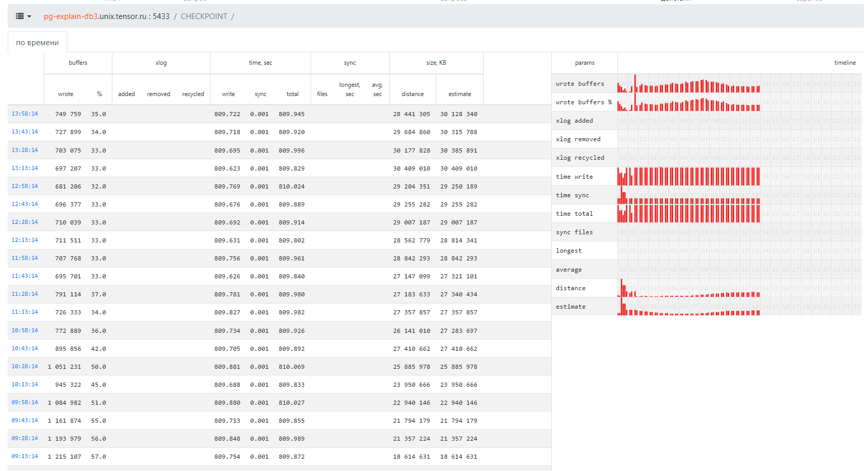Screen dimensions: 868x471
Task: Open the 13:58:14 checkpoint entry
Action: (25, 114)
